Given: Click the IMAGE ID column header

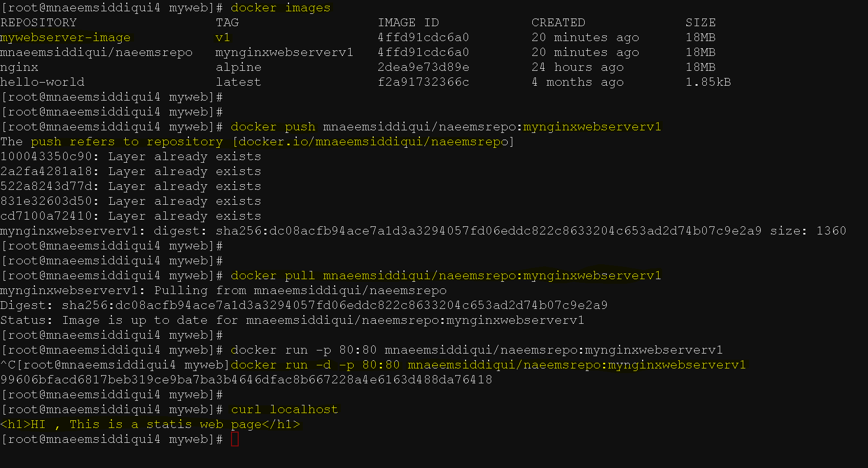Looking at the screenshot, I should point(408,23).
